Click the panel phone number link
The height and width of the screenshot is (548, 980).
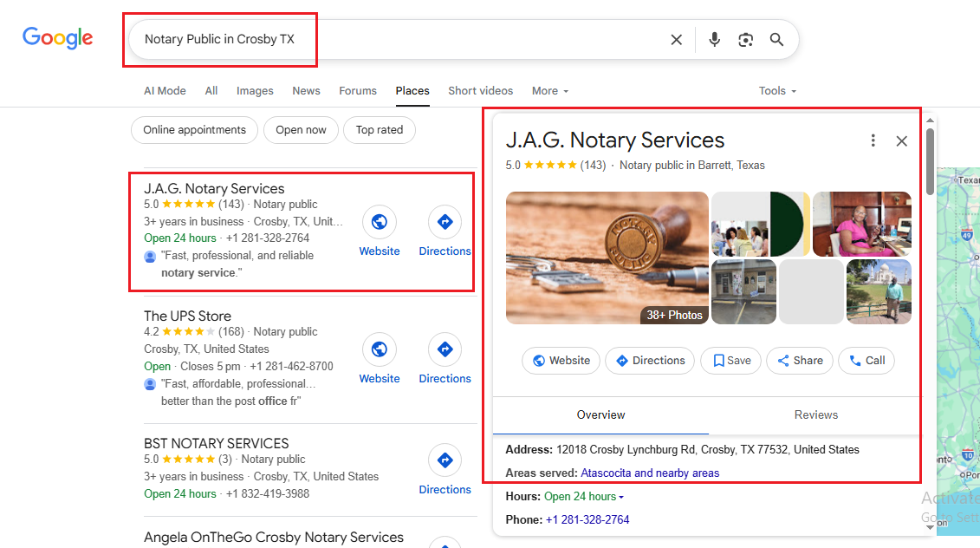pyautogui.click(x=587, y=519)
